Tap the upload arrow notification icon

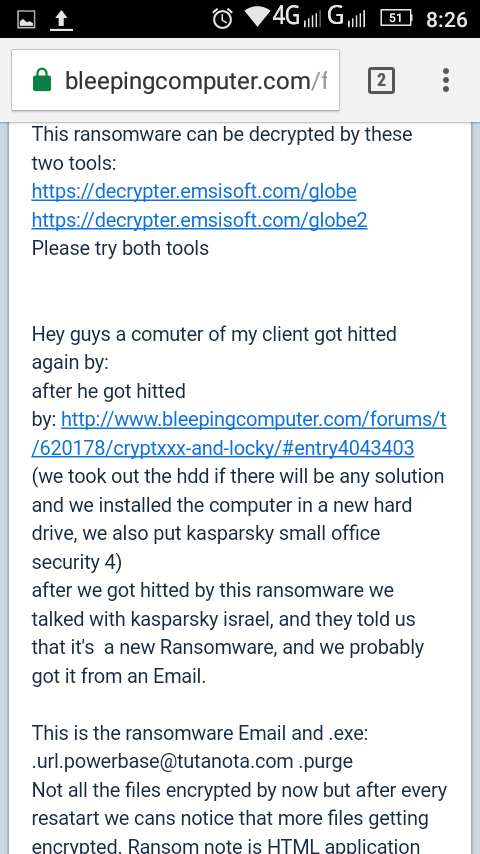(x=62, y=21)
